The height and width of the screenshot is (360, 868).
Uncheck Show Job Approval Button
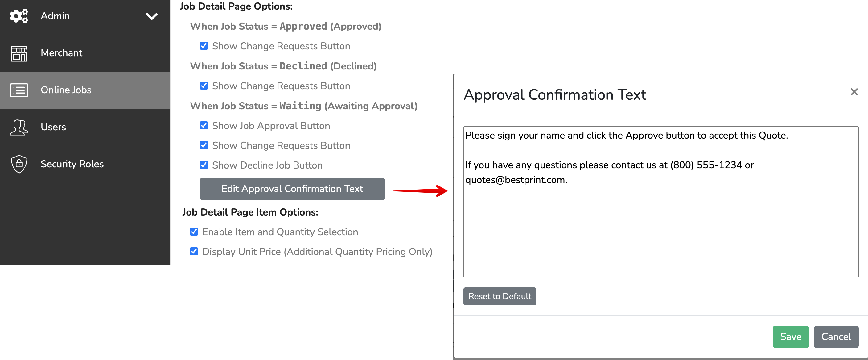pos(204,126)
